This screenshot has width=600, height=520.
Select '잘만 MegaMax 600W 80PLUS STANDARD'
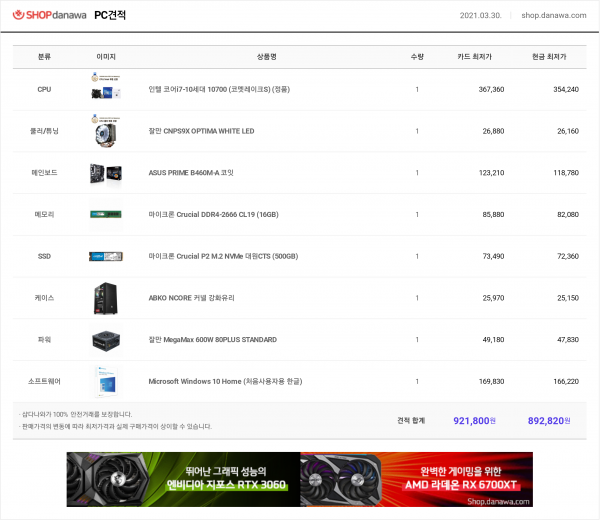click(212, 340)
